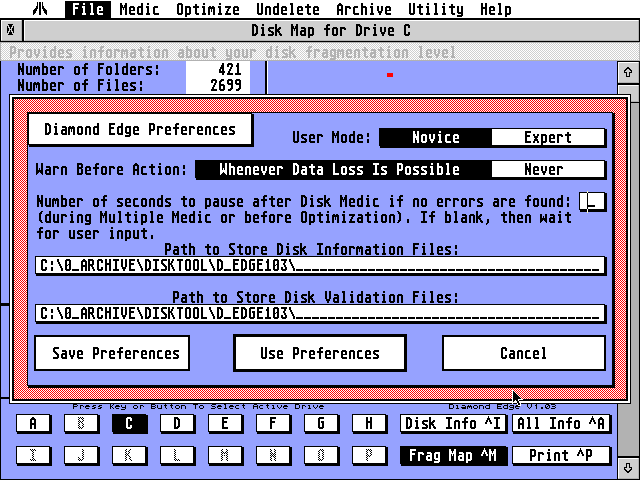Image resolution: width=640 pixels, height=480 pixels.
Task: Select drive A button
Action: coord(33,423)
